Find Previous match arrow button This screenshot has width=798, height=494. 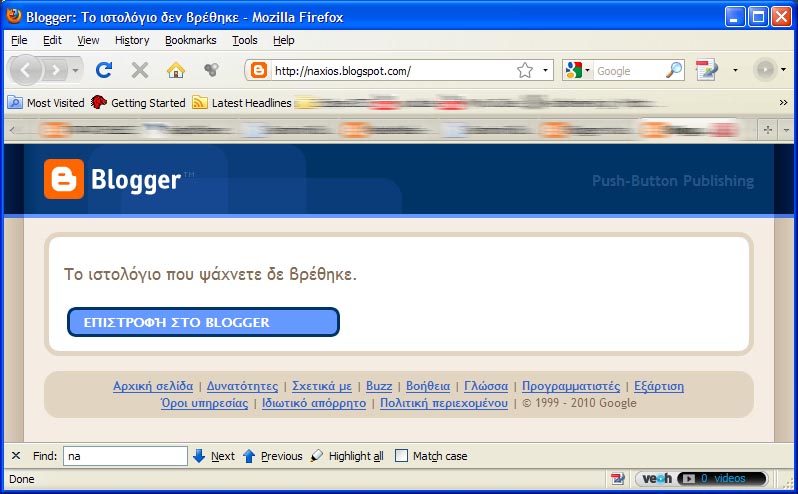[x=272, y=456]
